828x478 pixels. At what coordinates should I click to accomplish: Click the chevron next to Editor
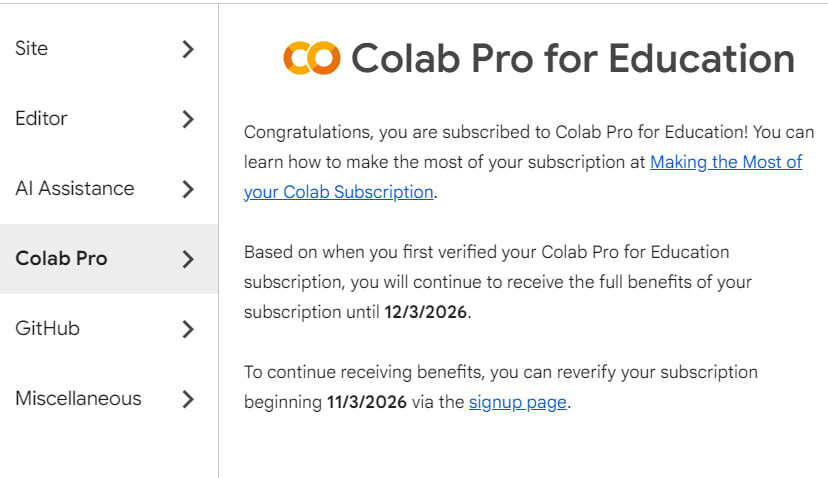[x=188, y=119]
